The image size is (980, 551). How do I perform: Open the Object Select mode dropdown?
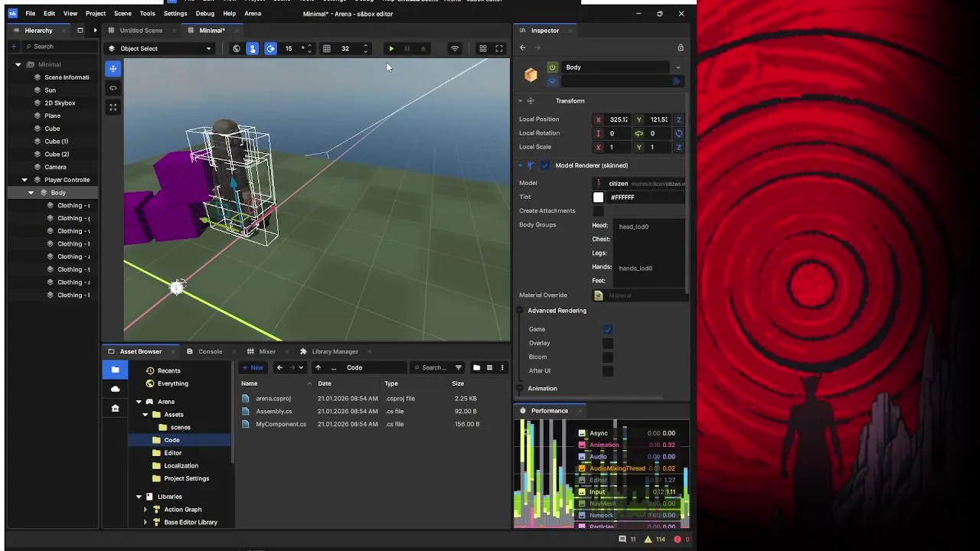[x=159, y=48]
